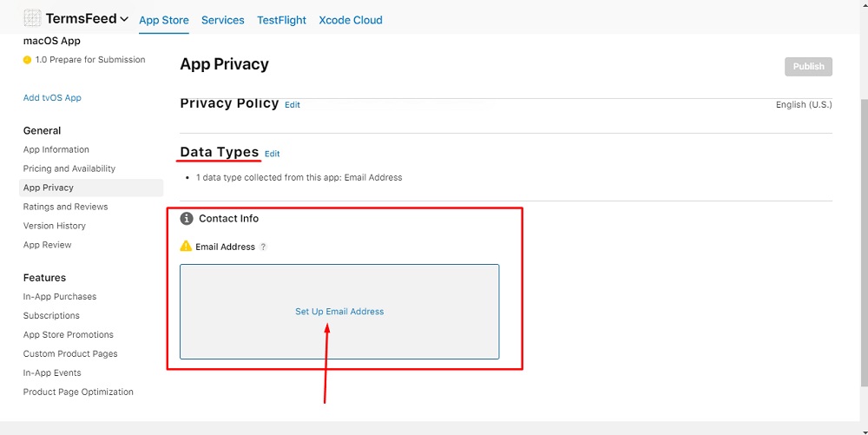Go to the TestFlight tab
Image resolution: width=868 pixels, height=435 pixels.
click(x=281, y=21)
